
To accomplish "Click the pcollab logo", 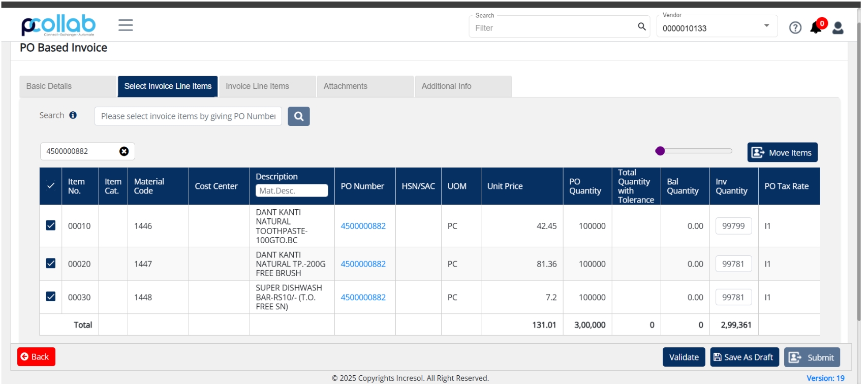I will (x=58, y=25).
